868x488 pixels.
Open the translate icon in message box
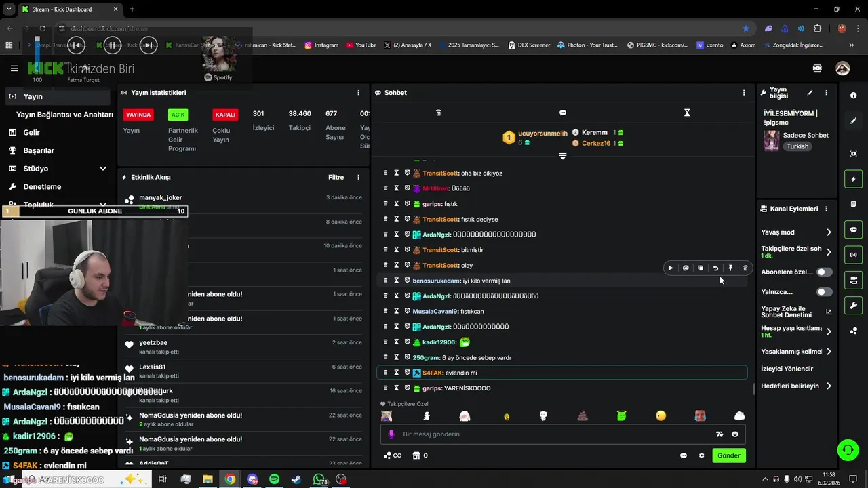719,434
